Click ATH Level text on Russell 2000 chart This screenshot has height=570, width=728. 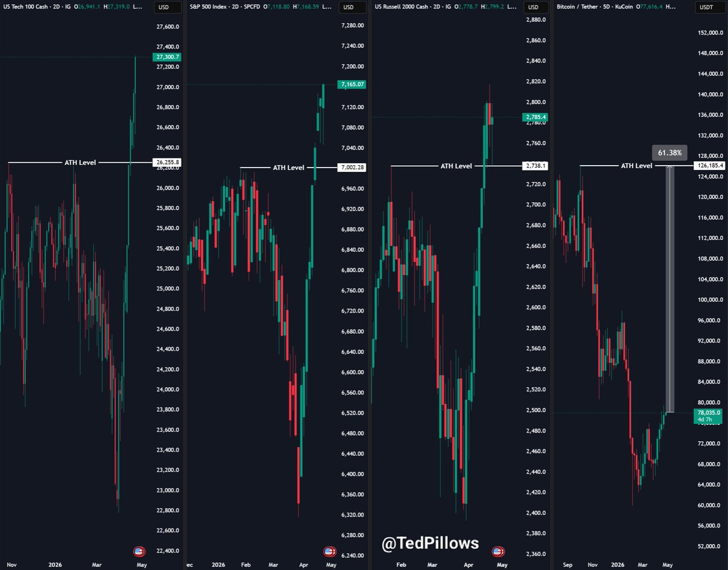click(456, 166)
